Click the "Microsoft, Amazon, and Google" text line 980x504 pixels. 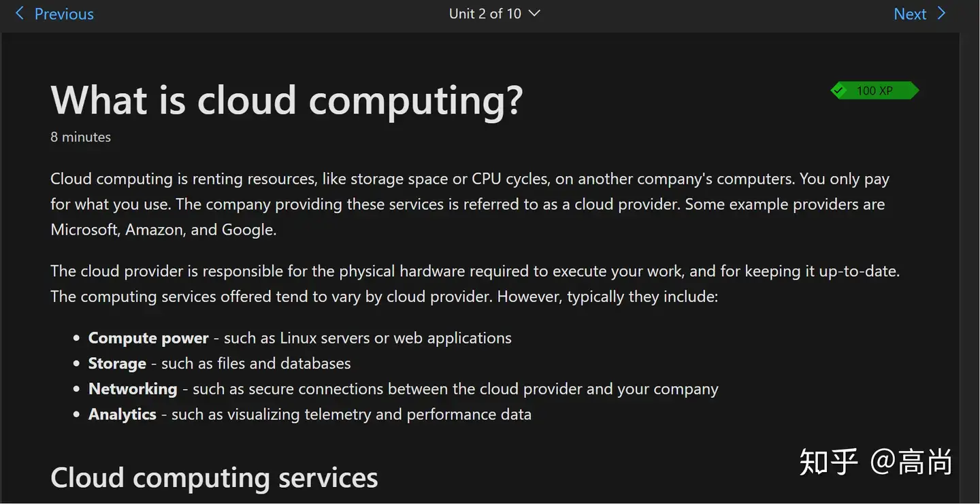163,230
